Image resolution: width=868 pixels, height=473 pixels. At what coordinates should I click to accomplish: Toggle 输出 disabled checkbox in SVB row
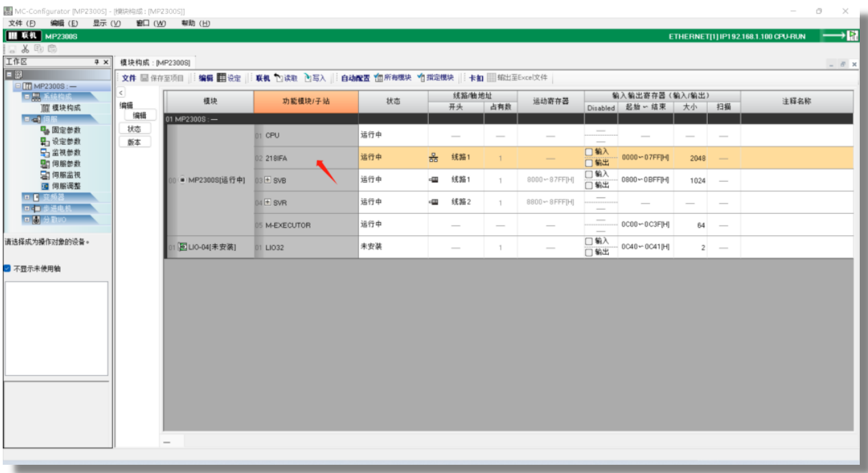tap(588, 185)
